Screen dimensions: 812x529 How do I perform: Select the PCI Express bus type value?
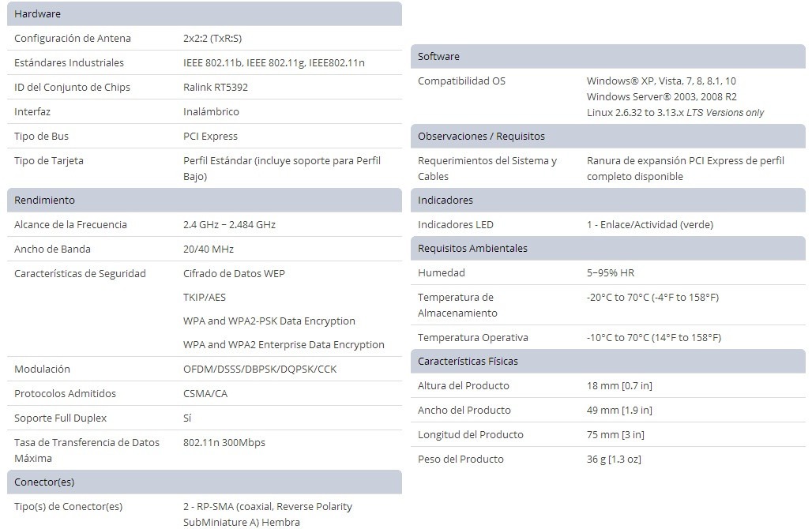pyautogui.click(x=210, y=136)
